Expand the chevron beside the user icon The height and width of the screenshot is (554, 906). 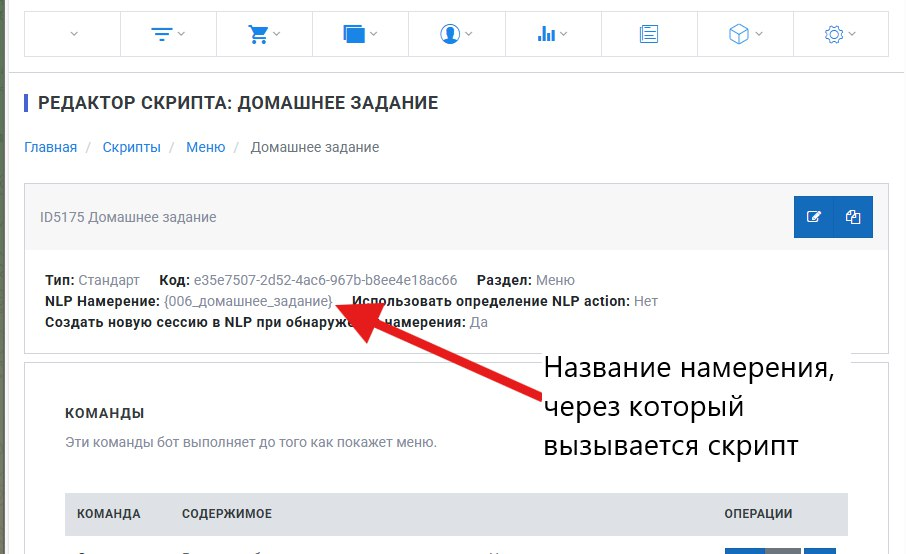point(469,34)
